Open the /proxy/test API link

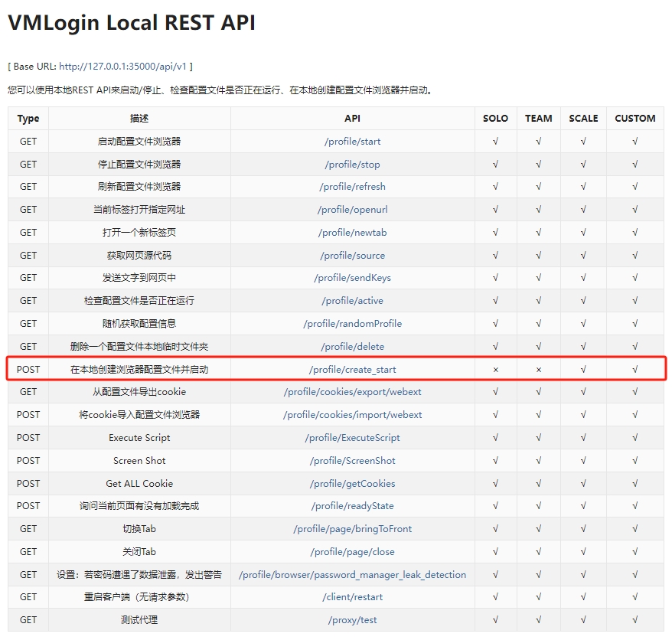pos(352,620)
